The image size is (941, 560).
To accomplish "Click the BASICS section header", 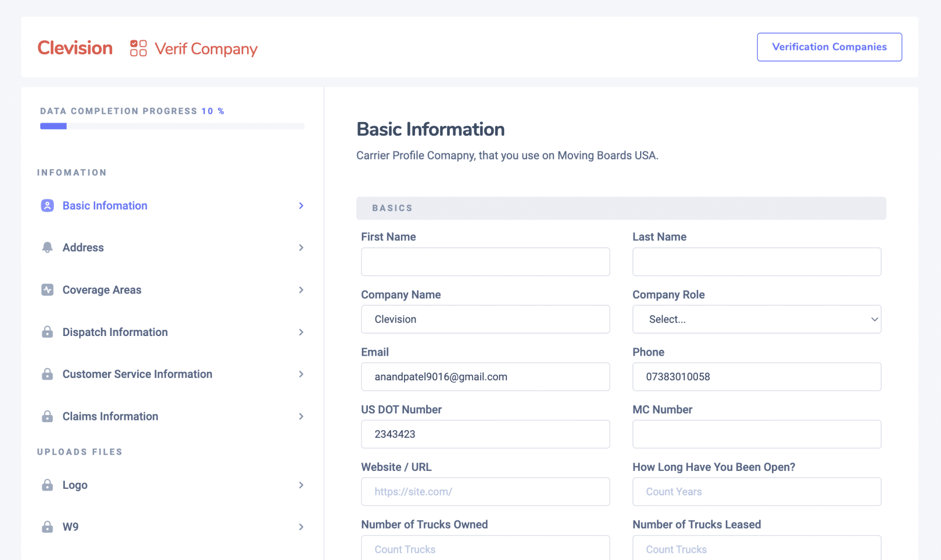I will (x=621, y=208).
